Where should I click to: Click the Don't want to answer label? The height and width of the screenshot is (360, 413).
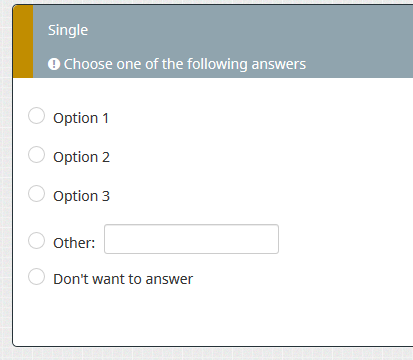coord(123,279)
